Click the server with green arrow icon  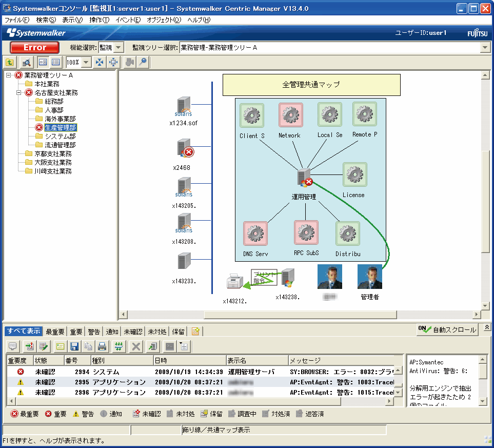[x=153, y=346]
